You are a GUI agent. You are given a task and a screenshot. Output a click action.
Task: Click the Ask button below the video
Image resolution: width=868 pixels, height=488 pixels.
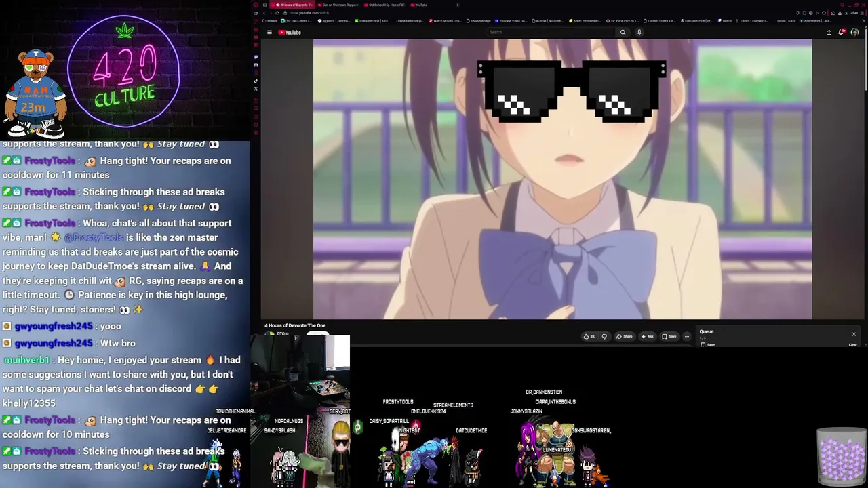[648, 336]
